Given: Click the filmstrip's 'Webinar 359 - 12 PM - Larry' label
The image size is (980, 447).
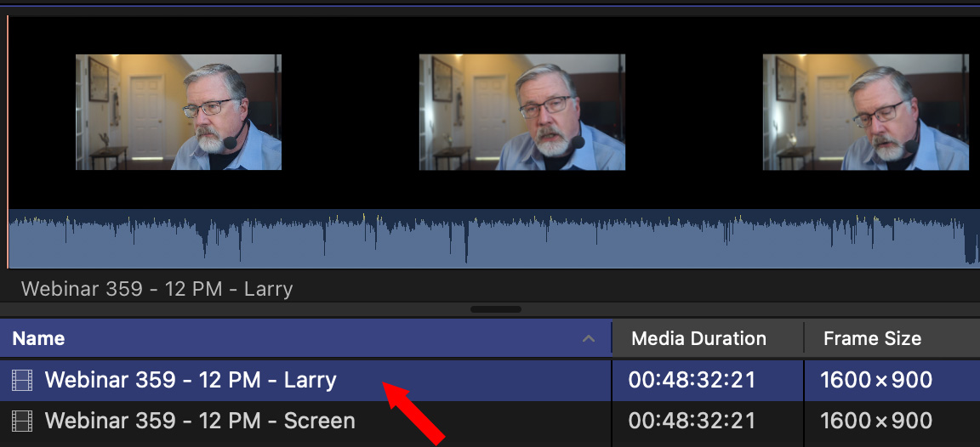Looking at the screenshot, I should [x=157, y=289].
